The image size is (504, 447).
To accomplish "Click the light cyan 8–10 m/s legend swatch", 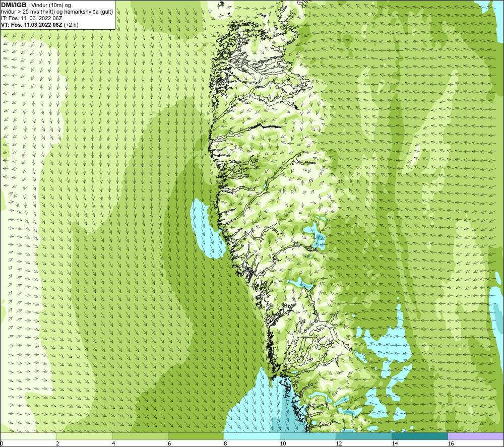I will click(252, 436).
